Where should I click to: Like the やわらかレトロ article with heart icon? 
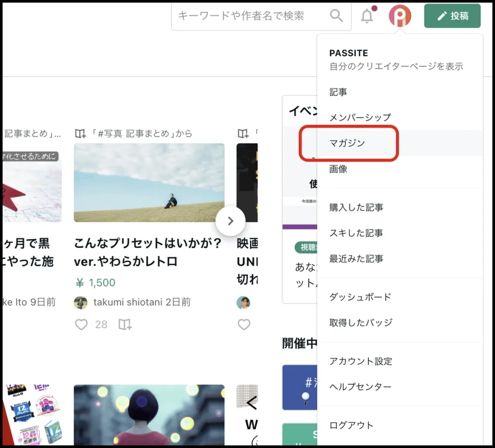point(81,324)
